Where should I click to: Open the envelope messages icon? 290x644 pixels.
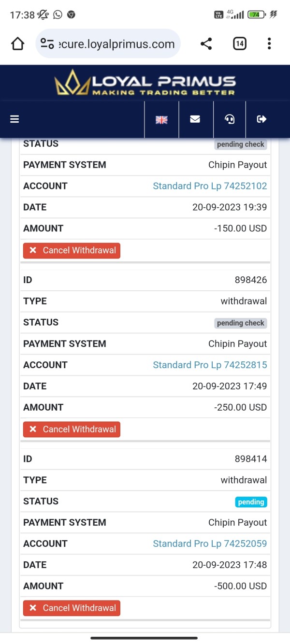coord(195,119)
